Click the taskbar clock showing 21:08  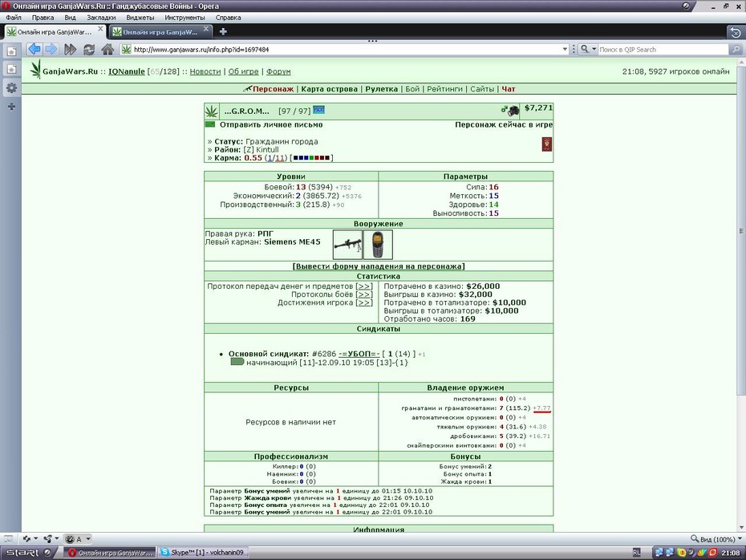730,553
